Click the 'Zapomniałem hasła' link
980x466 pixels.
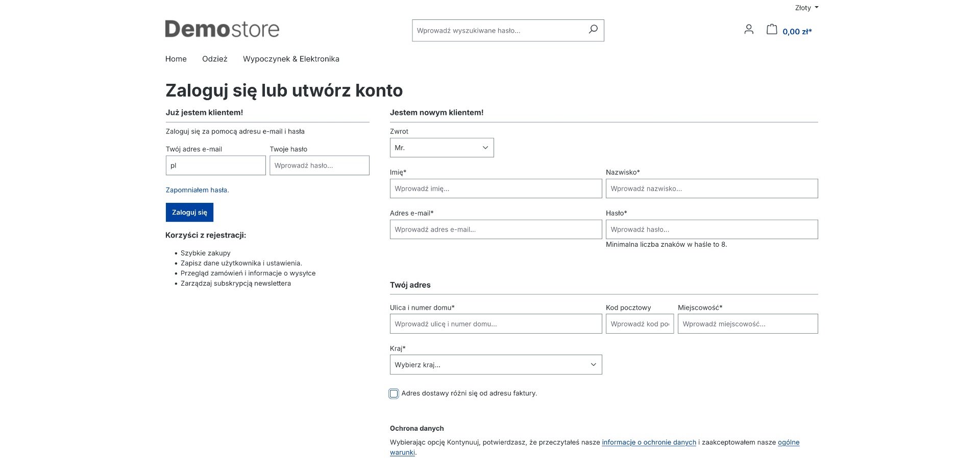(197, 190)
